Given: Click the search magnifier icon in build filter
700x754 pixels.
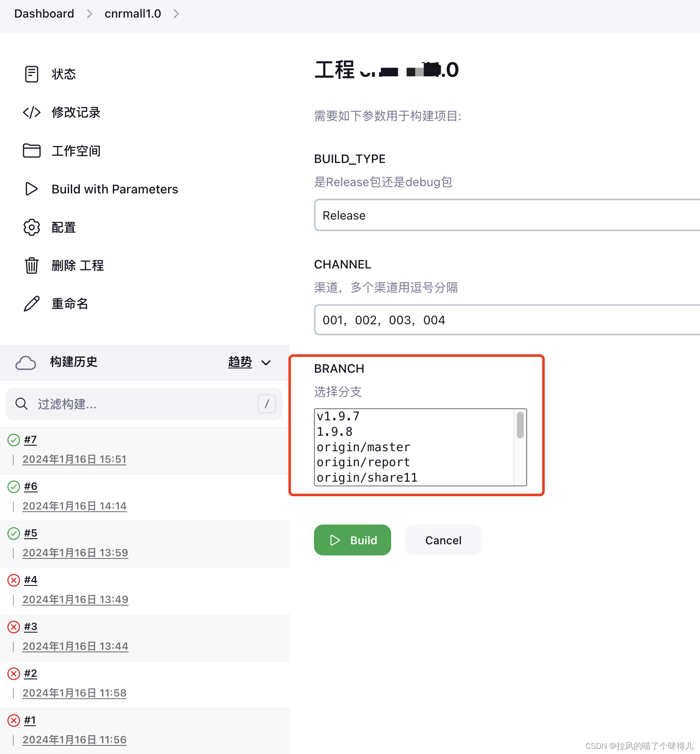Looking at the screenshot, I should click(21, 404).
